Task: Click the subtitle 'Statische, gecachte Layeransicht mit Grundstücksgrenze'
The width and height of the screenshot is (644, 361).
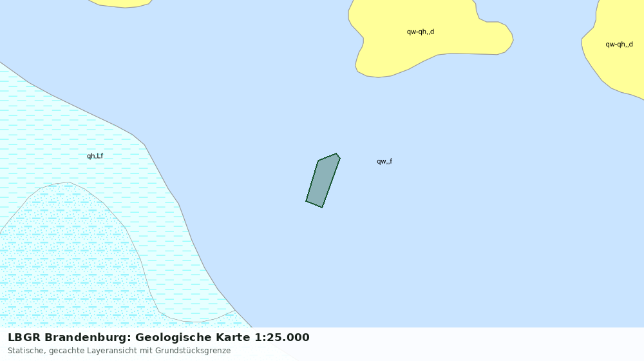Action: [119, 351]
